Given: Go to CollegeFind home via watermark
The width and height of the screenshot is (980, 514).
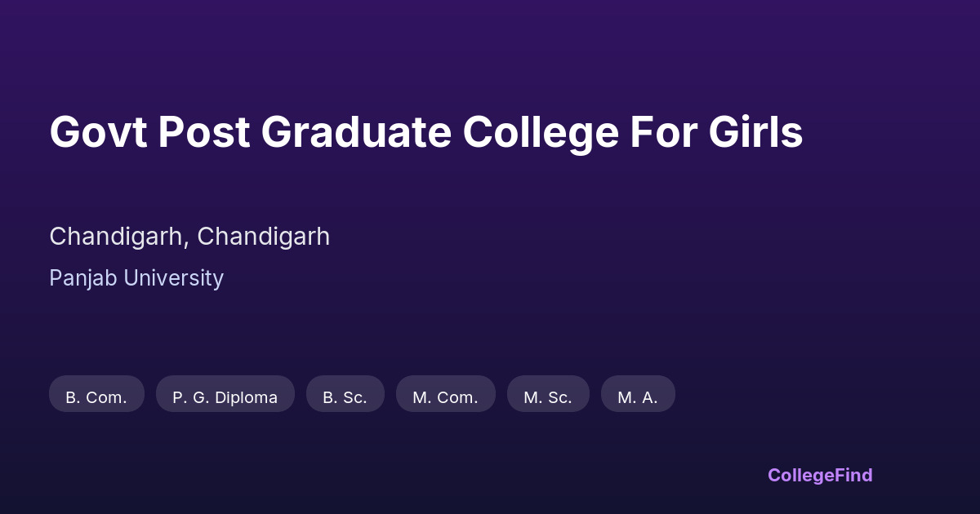Looking at the screenshot, I should 820,475.
